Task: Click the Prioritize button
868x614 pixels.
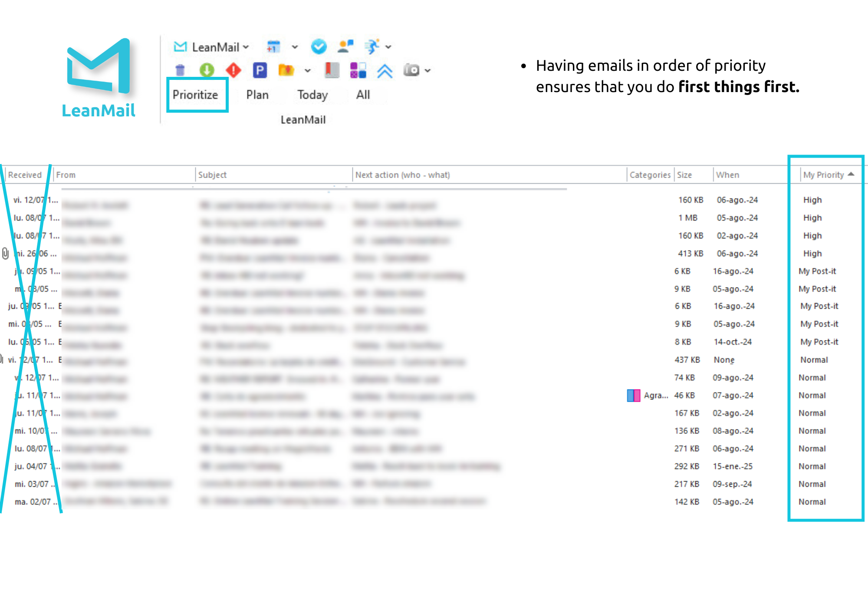Action: point(196,95)
